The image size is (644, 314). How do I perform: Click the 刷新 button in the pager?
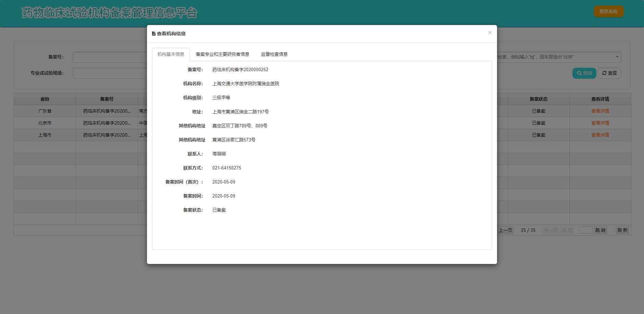622,230
